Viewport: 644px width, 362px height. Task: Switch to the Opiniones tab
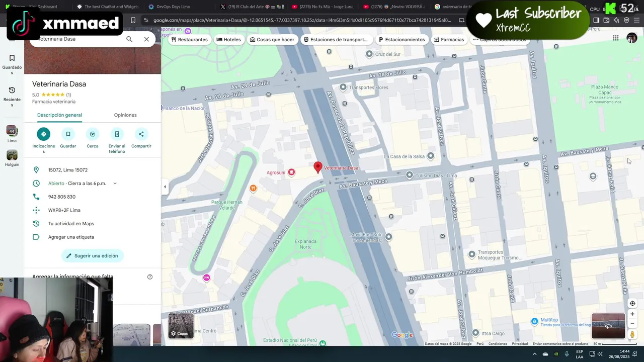[125, 115]
